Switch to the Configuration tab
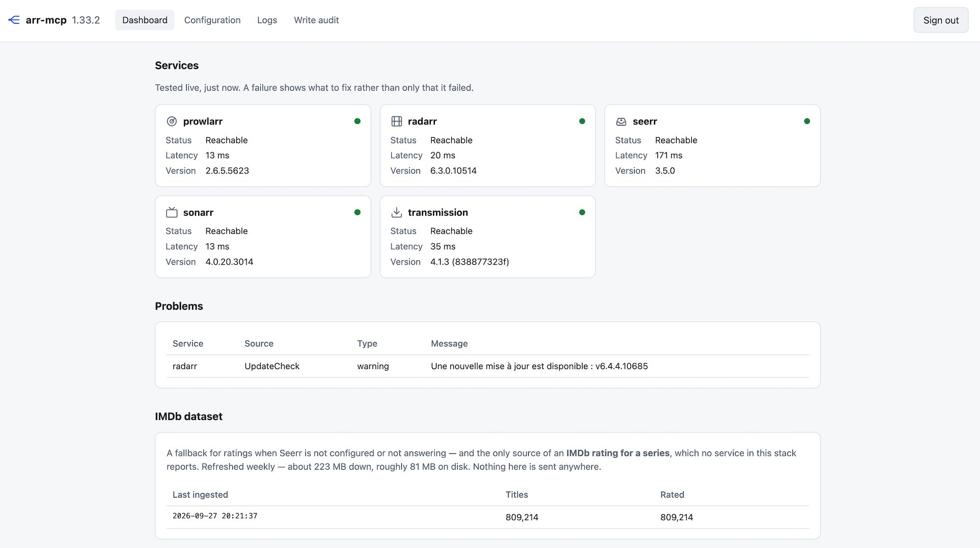Viewport: 980px width, 548px height. tap(212, 20)
